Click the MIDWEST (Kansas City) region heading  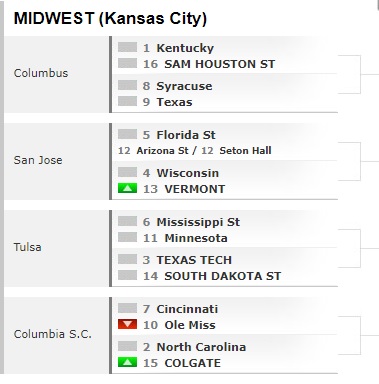[110, 19]
